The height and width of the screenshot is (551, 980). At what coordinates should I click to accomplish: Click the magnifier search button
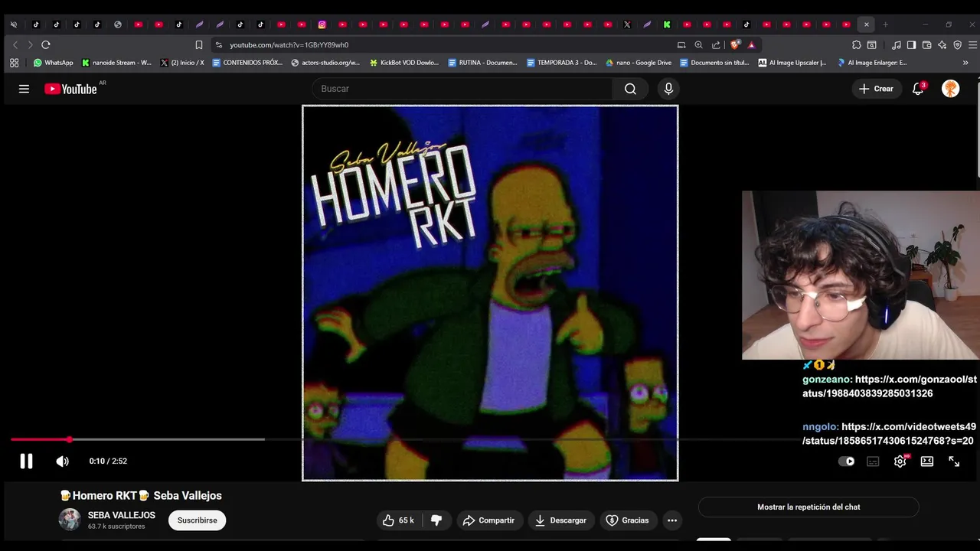coord(630,89)
